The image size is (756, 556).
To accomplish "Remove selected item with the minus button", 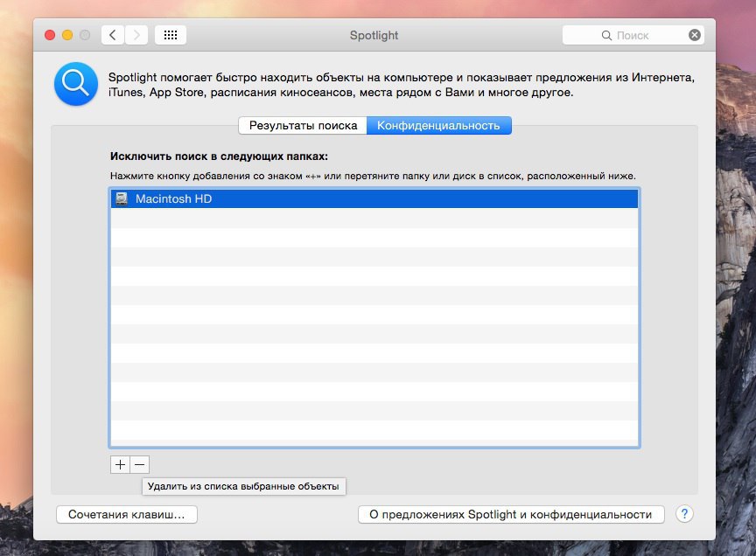I will (x=140, y=464).
